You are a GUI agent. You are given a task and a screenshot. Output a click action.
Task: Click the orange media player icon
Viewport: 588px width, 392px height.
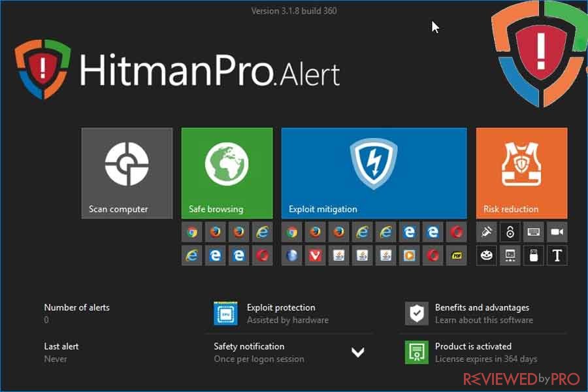coord(409,255)
